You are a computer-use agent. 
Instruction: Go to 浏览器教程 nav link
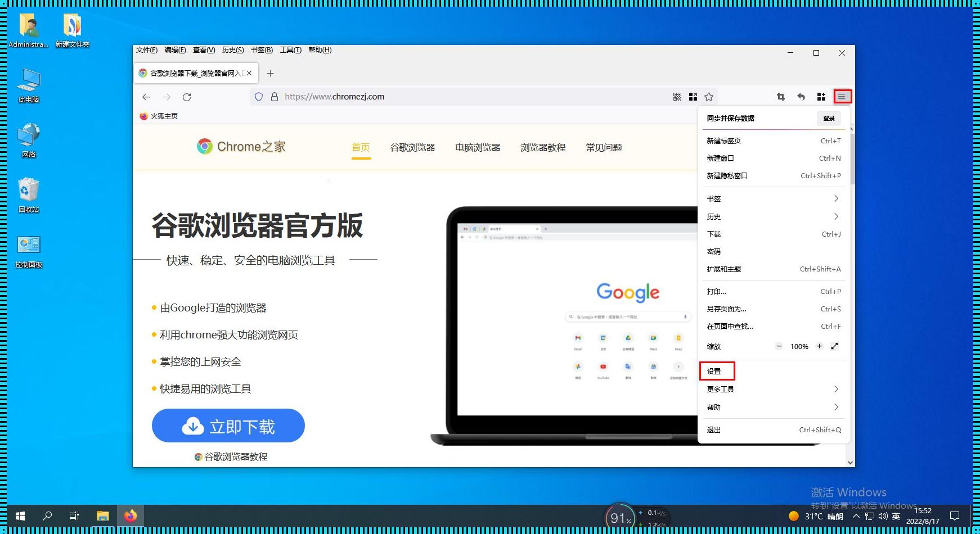point(543,147)
